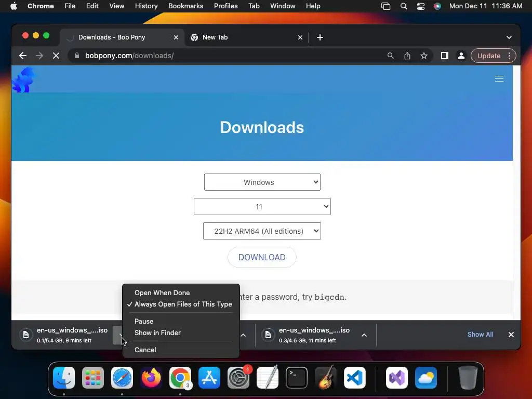Click the Stage Manager menu bar icon

pyautogui.click(x=386, y=6)
